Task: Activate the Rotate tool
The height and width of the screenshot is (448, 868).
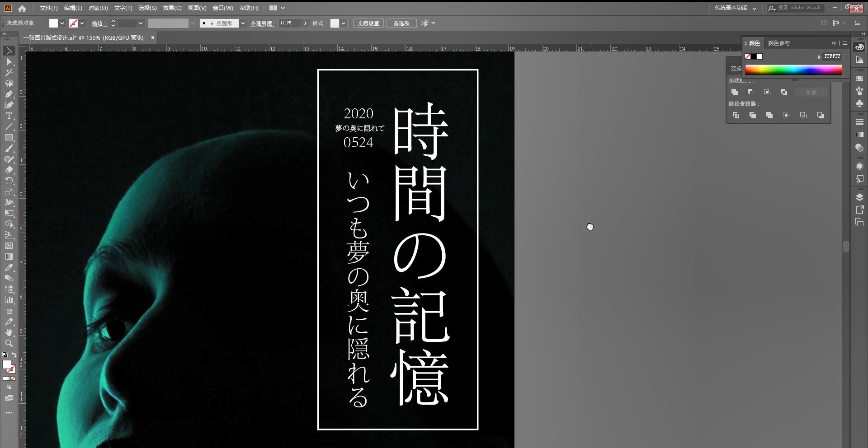Action: pyautogui.click(x=9, y=181)
